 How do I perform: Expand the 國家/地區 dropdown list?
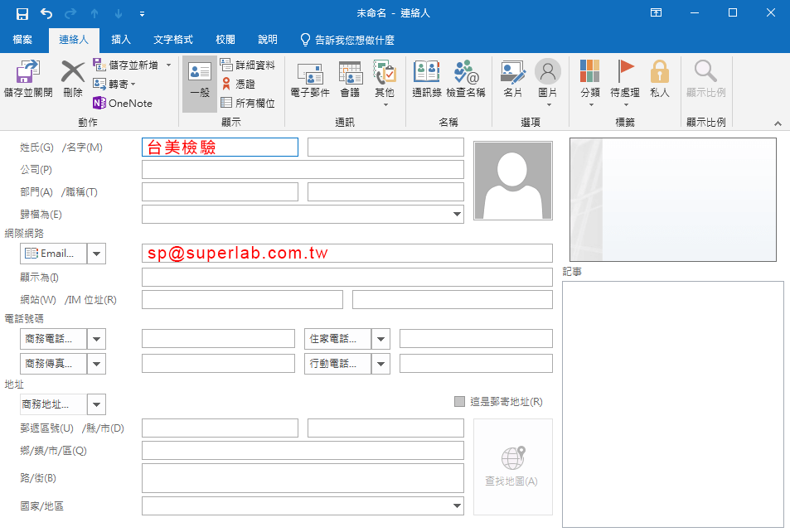pos(458,506)
